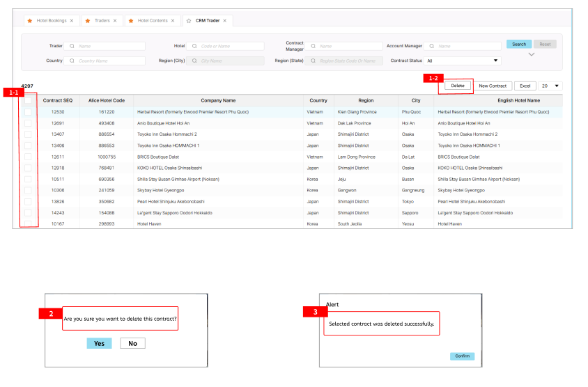
Task: Switch to the Hotel Contents tab
Action: (x=153, y=21)
